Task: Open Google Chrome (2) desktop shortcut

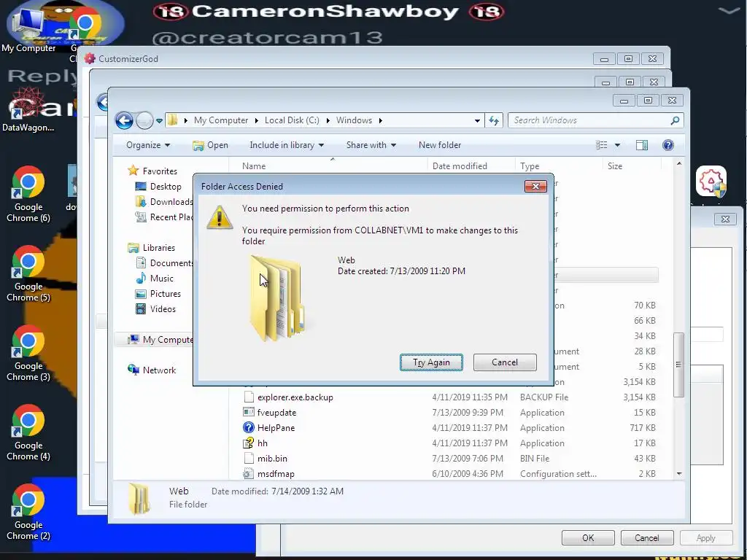Action: (28, 513)
